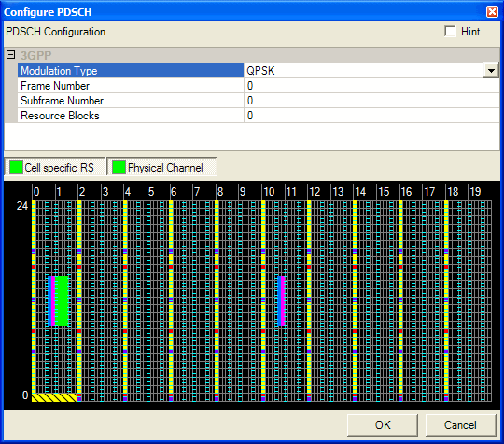504x444 pixels.
Task: Click the yellow hatched block at row 0
Action: (55, 397)
